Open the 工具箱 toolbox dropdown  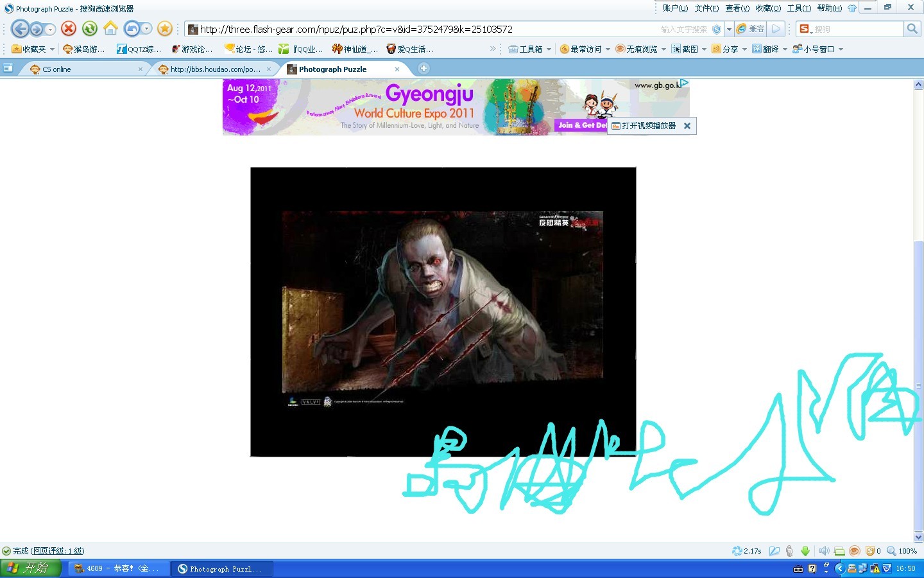[x=529, y=49]
